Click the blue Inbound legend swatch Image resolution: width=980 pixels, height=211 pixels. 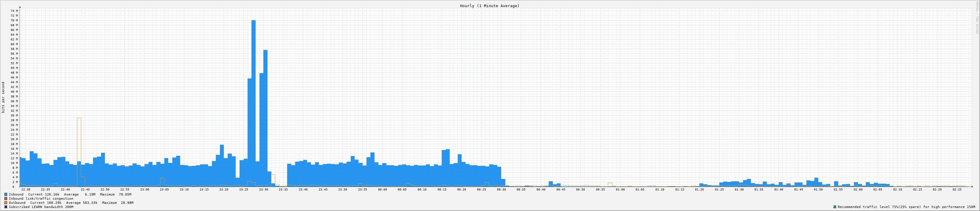coord(6,194)
